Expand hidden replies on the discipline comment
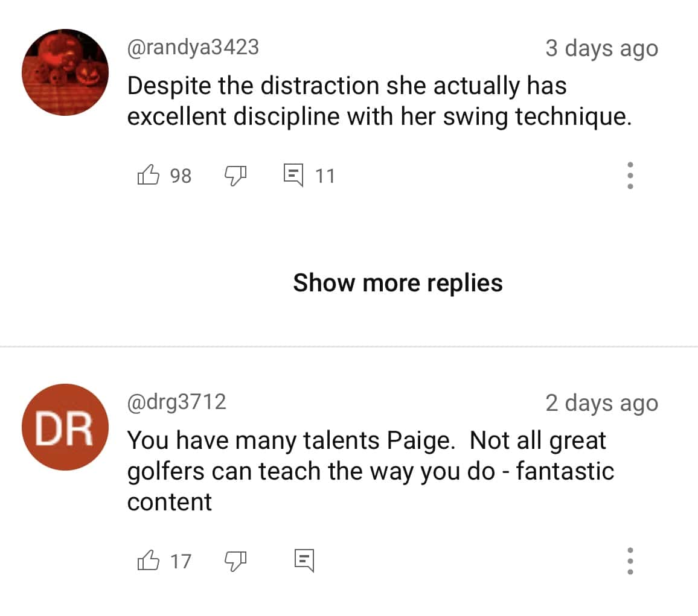The width and height of the screenshot is (698, 616). pyautogui.click(x=397, y=282)
